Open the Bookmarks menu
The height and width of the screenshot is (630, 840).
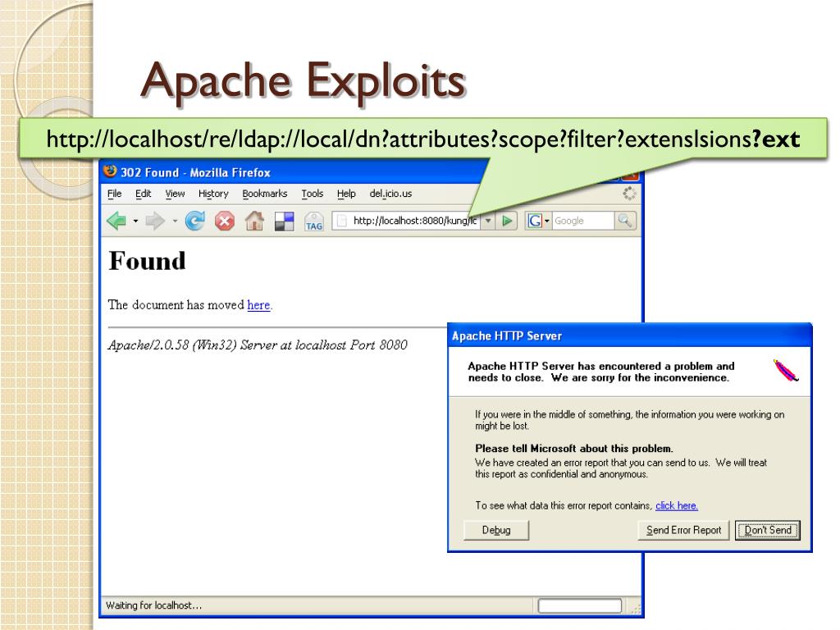[x=265, y=194]
